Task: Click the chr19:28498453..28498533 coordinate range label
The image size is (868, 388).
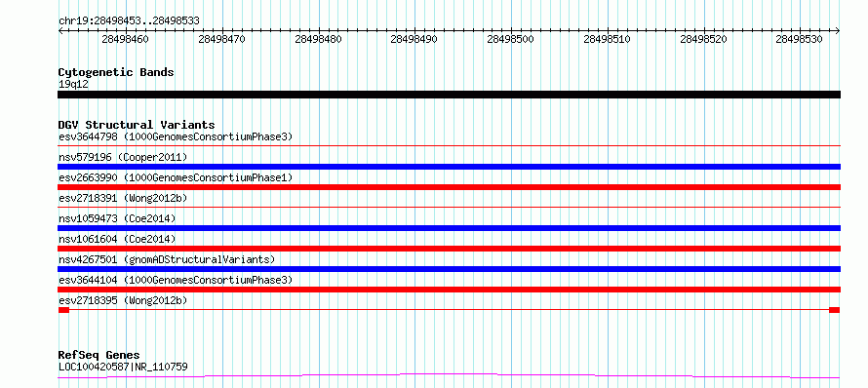Action: tap(129, 20)
